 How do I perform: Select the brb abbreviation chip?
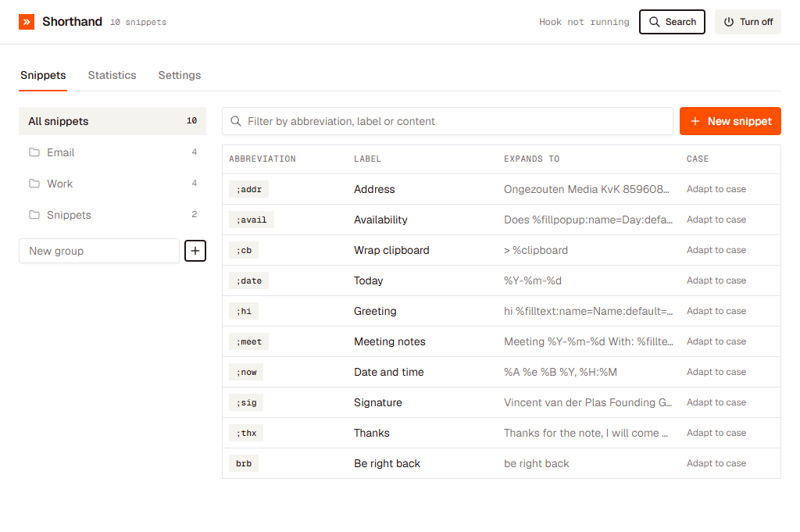(244, 464)
